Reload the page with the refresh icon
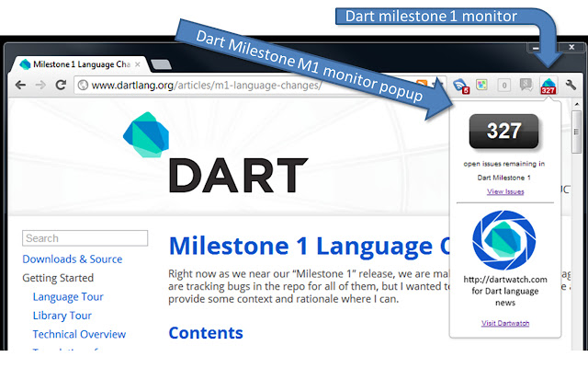 (x=61, y=85)
